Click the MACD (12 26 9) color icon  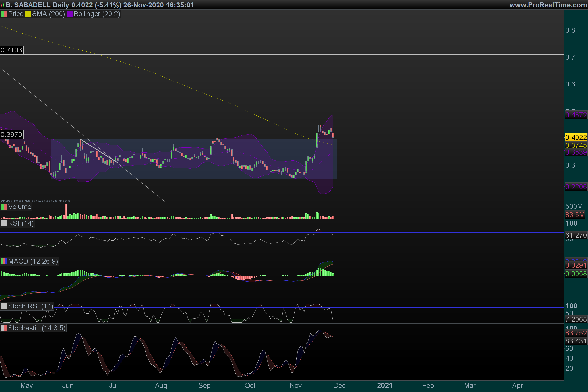point(4,261)
